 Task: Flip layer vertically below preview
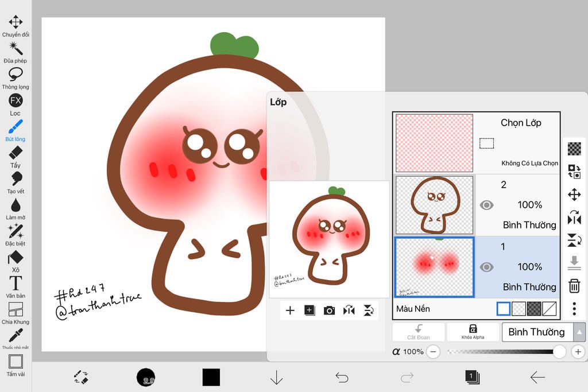coord(369,311)
